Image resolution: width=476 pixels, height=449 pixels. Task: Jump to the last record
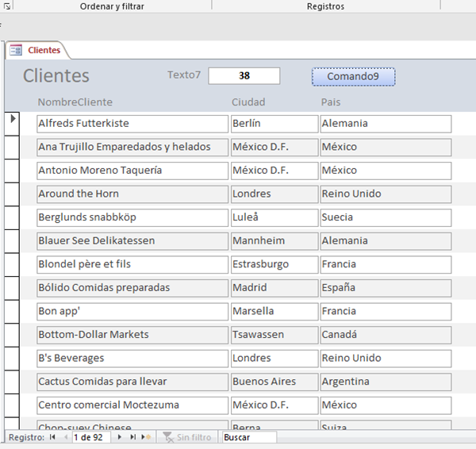132,437
